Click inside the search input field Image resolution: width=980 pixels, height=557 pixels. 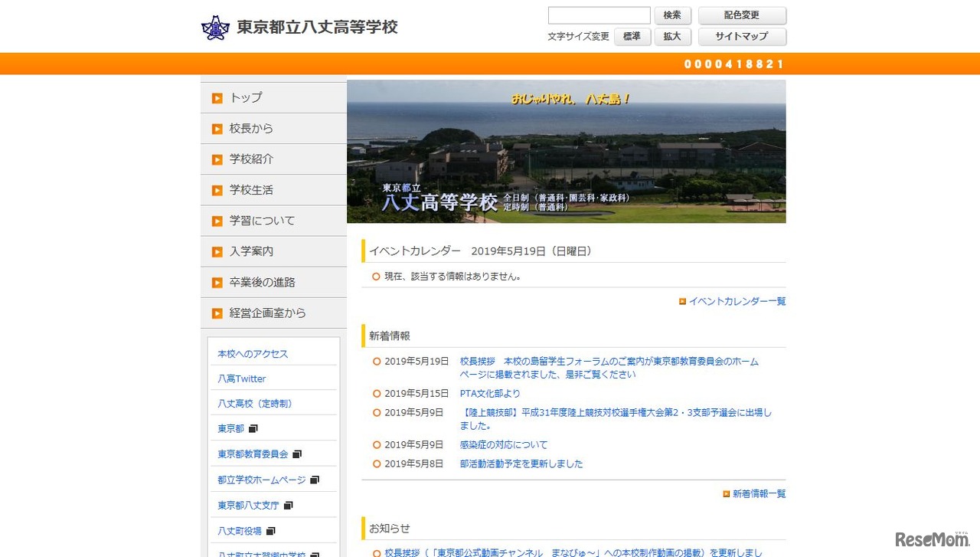[x=598, y=15]
